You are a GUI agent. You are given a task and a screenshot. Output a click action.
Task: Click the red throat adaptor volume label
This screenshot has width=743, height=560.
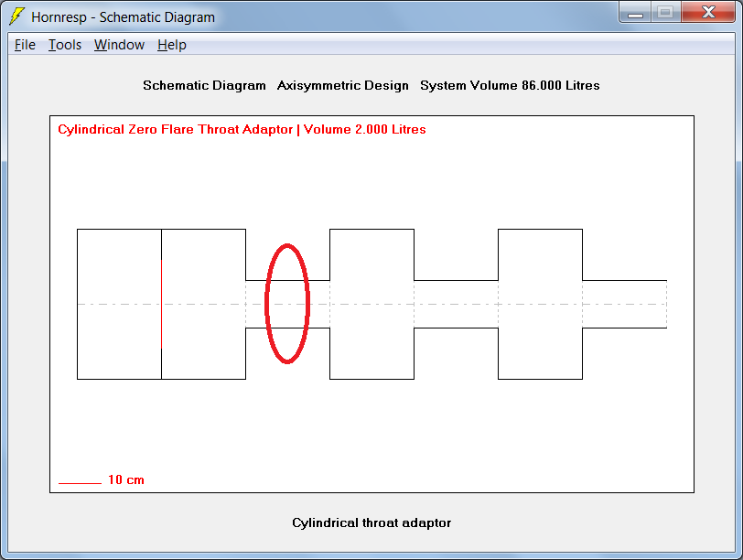coord(242,129)
